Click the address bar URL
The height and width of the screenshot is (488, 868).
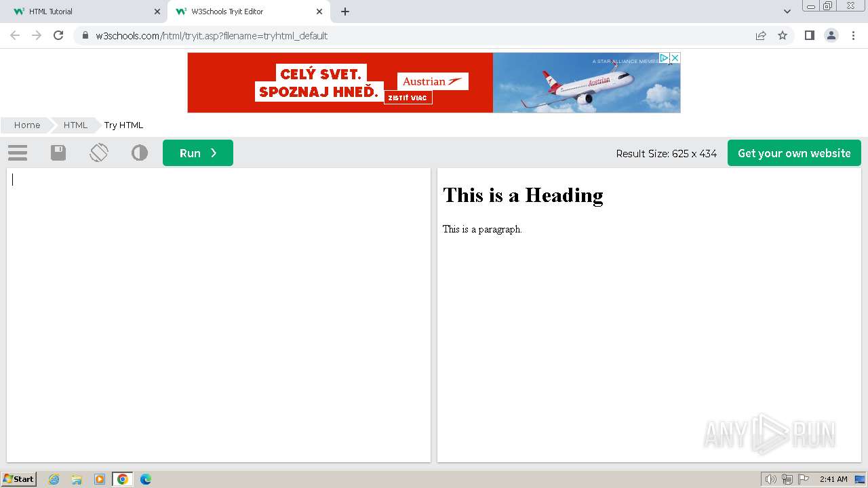pos(212,36)
